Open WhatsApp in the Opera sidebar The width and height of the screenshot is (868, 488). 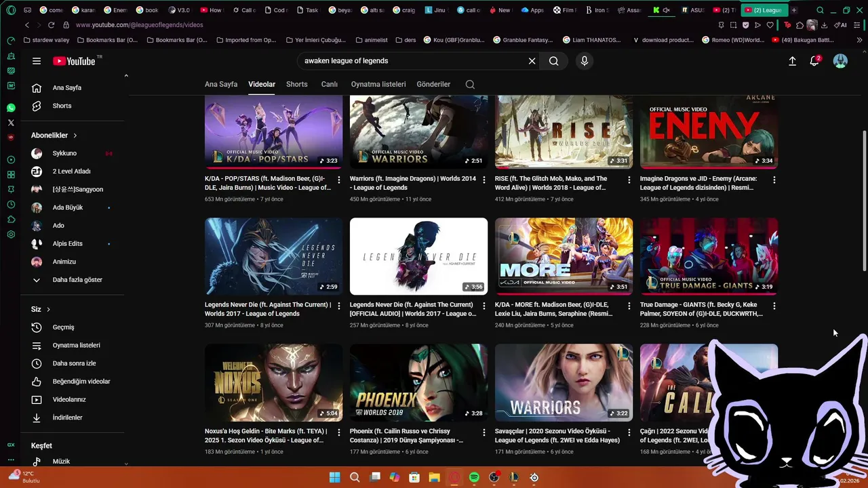(x=11, y=108)
